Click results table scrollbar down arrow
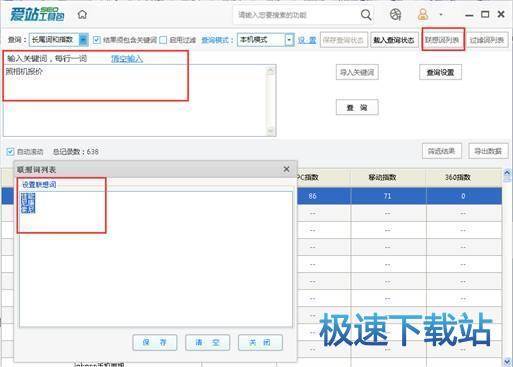The image size is (513, 367). (x=507, y=362)
